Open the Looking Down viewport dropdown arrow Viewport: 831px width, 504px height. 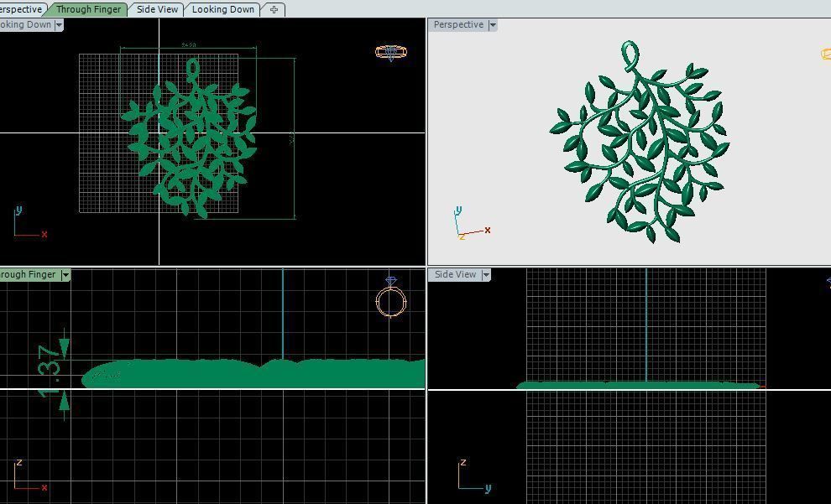tap(59, 25)
